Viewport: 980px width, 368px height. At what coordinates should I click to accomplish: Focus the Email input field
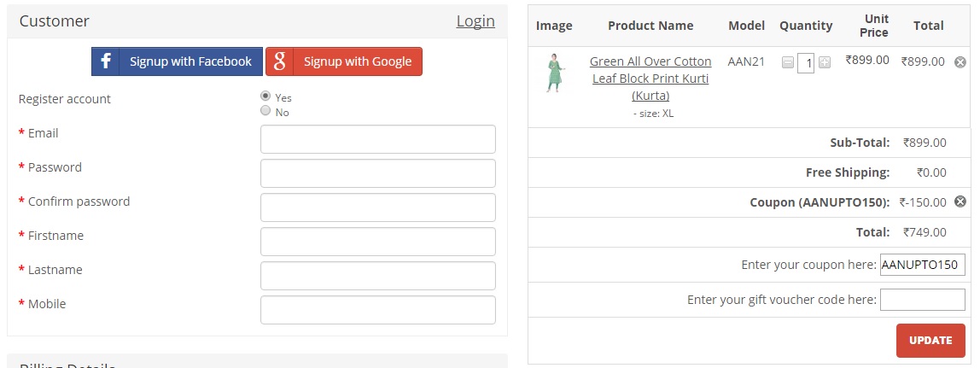pos(377,139)
